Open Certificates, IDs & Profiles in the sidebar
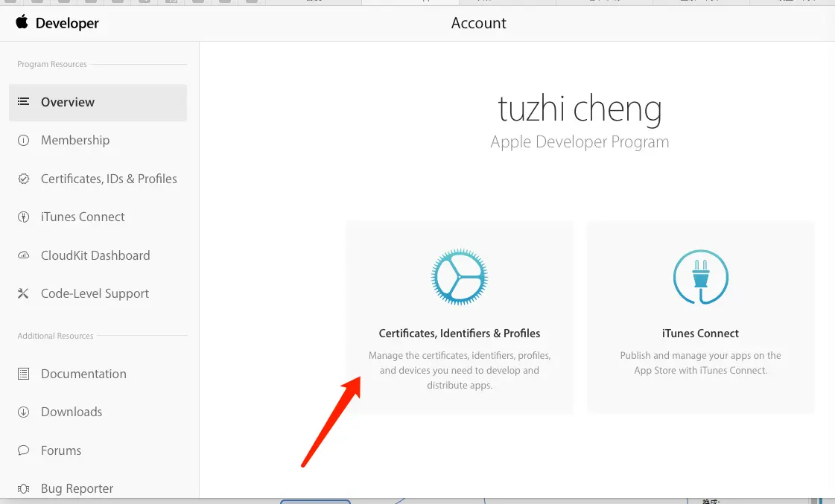This screenshot has height=504, width=835. click(x=109, y=179)
